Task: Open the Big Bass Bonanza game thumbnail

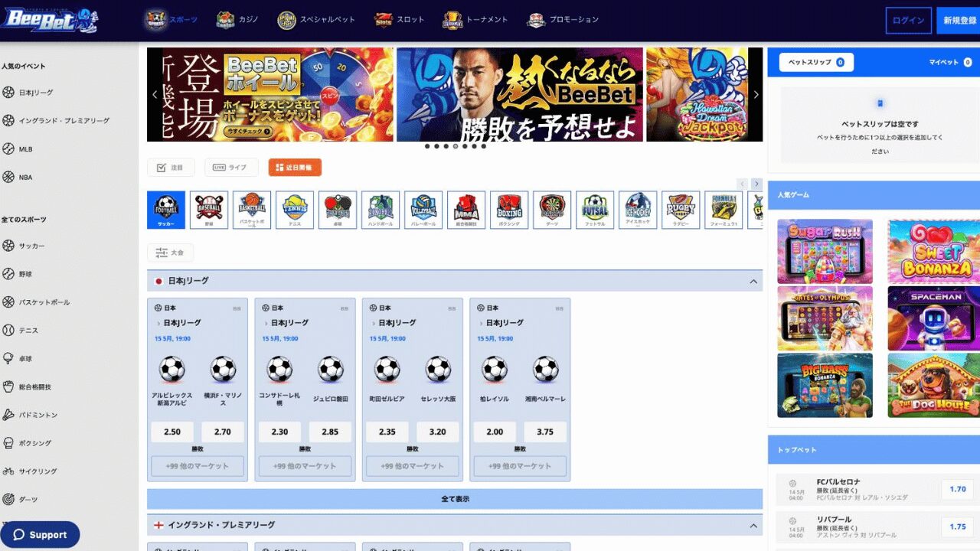Action: pyautogui.click(x=825, y=385)
